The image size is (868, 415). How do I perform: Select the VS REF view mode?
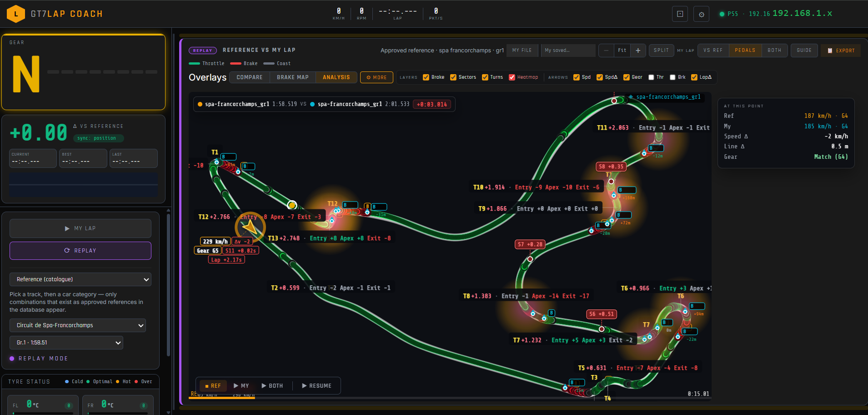[x=713, y=51]
